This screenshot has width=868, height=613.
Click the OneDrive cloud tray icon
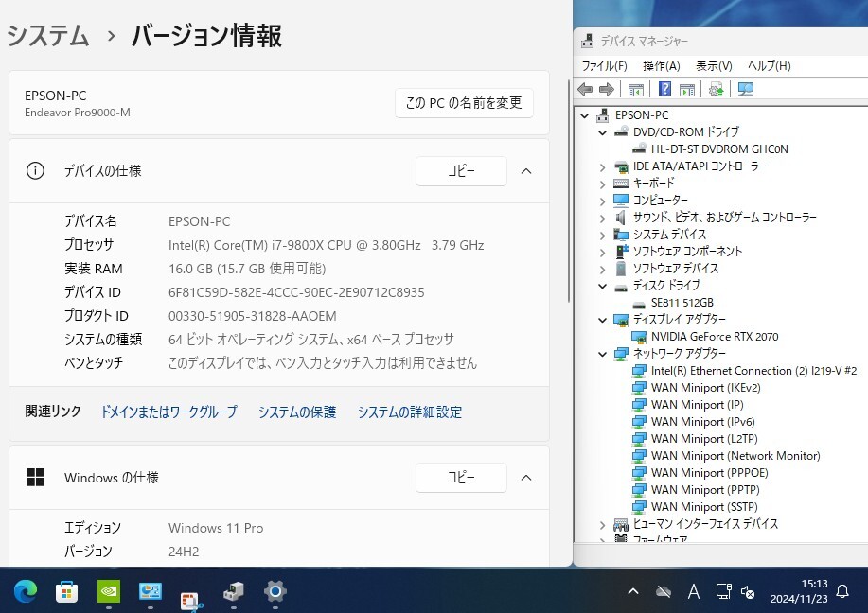coord(664,592)
